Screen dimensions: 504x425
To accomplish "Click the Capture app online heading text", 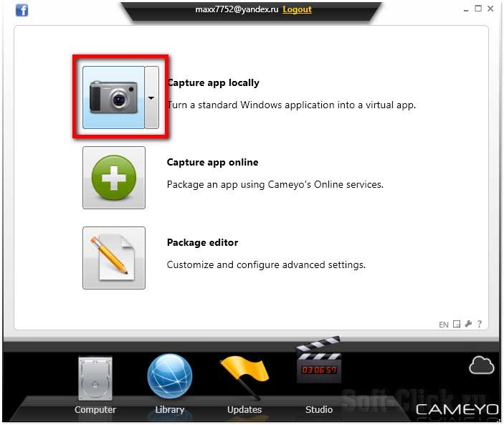I will (212, 162).
